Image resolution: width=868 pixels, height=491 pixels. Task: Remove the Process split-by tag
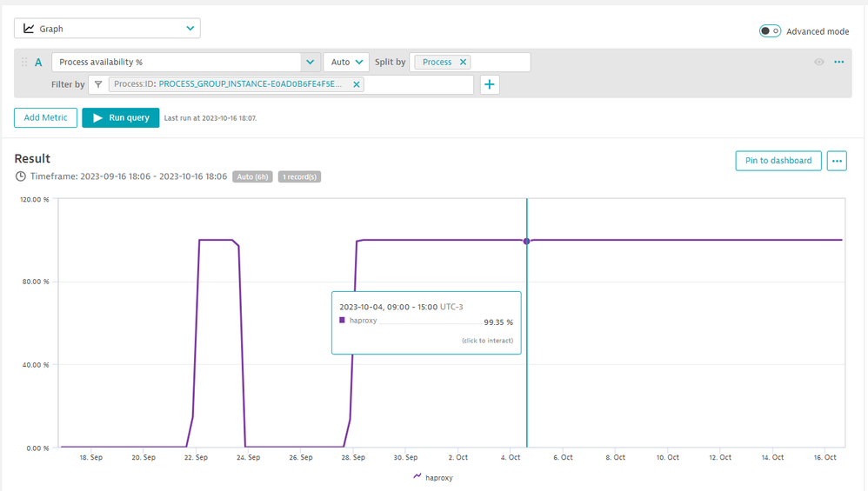pos(463,63)
